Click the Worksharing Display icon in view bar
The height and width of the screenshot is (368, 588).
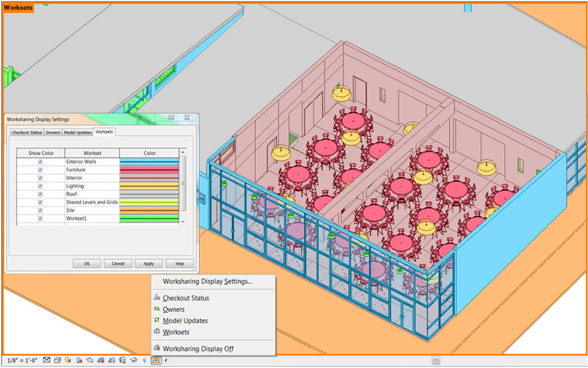tap(155, 360)
